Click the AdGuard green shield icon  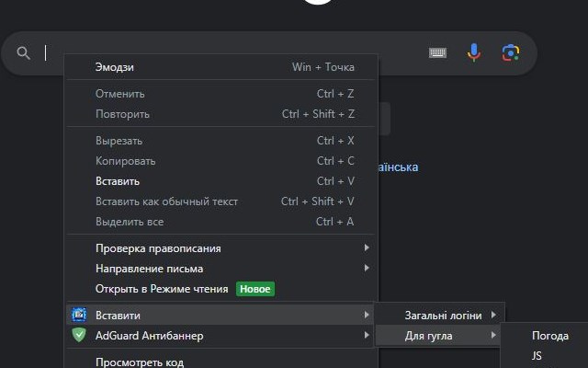pyautogui.click(x=79, y=336)
